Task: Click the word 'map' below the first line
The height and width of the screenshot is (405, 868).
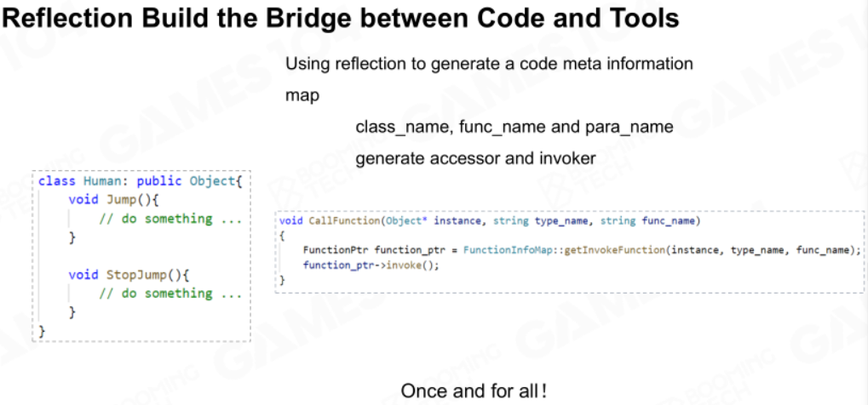Action: click(x=302, y=95)
